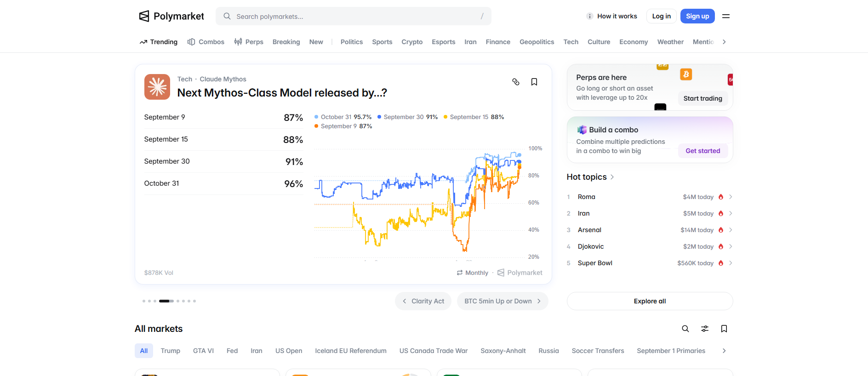The image size is (868, 376).
Task: Click the Polymarket watermark logo under the chart
Action: click(520, 273)
